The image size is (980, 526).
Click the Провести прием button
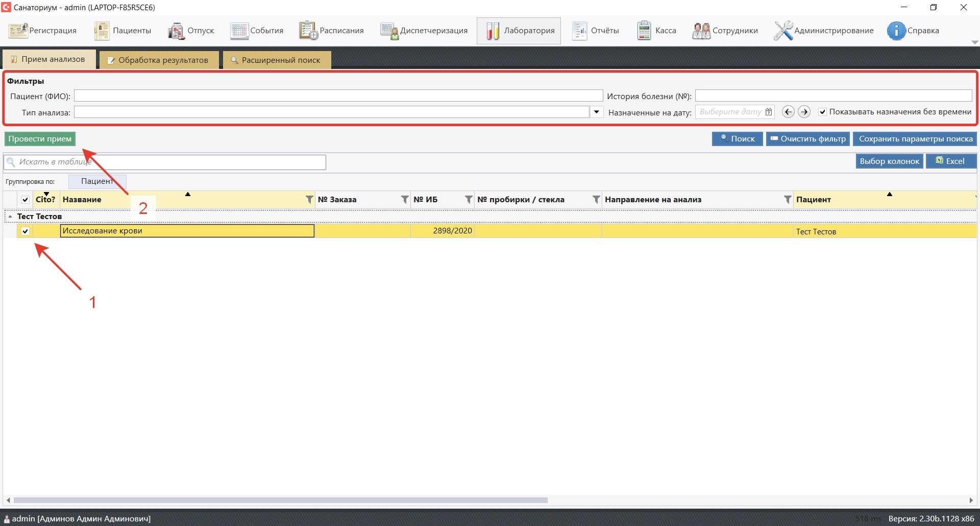(40, 139)
